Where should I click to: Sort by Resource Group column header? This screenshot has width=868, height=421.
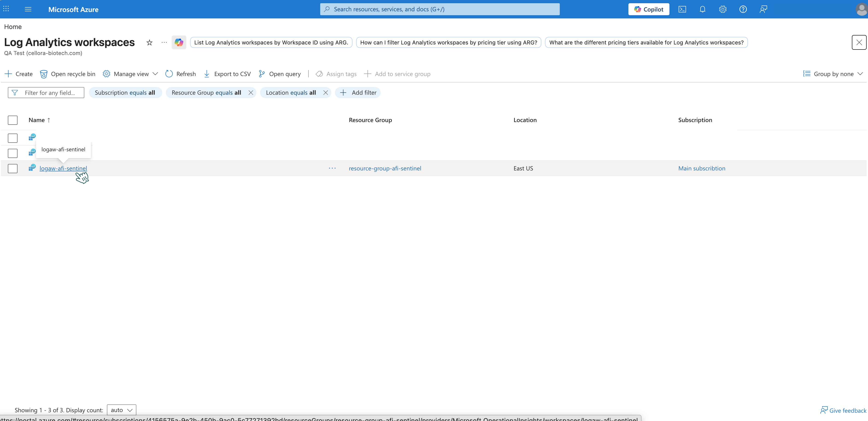(x=370, y=120)
